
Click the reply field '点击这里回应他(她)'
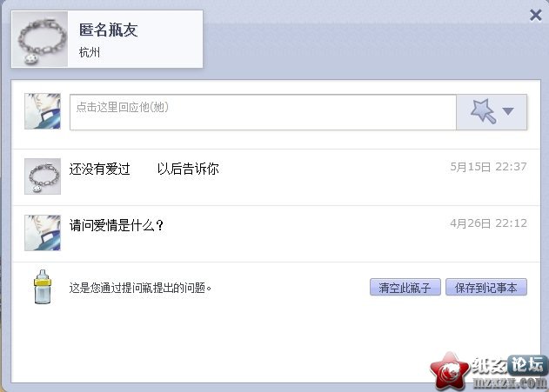[263, 112]
